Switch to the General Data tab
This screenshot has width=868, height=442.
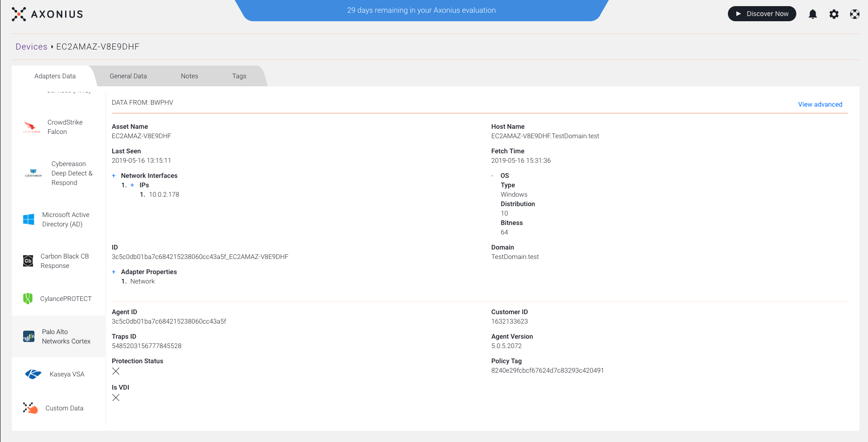[128, 76]
